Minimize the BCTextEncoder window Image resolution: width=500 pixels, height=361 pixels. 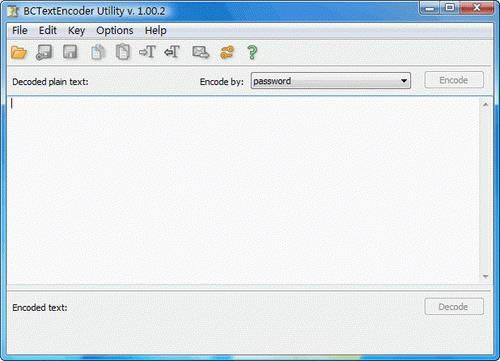430,8
